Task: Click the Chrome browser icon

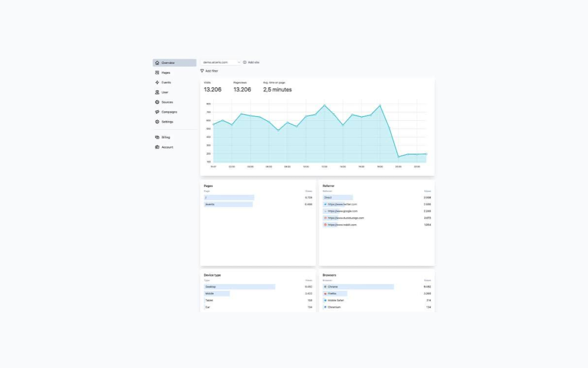Action: tap(325, 286)
